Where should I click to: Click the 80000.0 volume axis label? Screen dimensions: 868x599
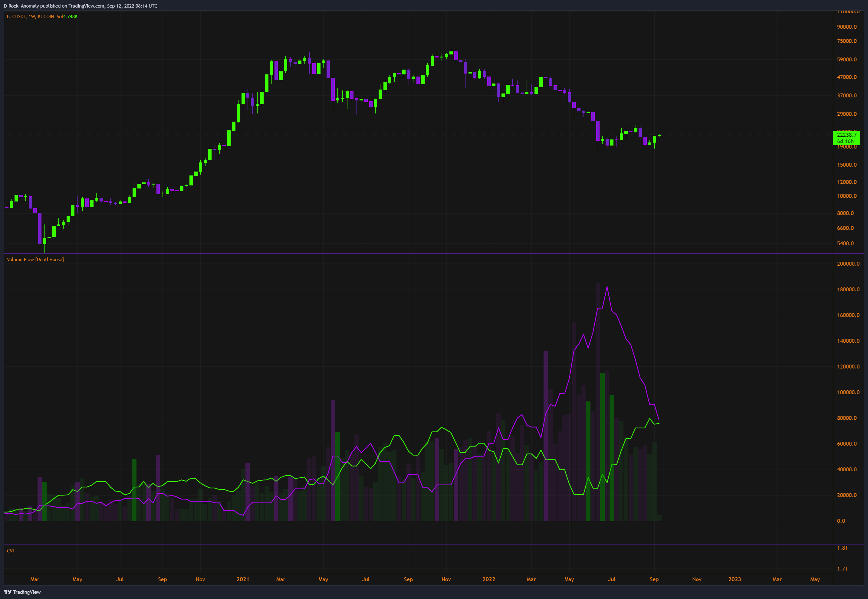pos(847,418)
